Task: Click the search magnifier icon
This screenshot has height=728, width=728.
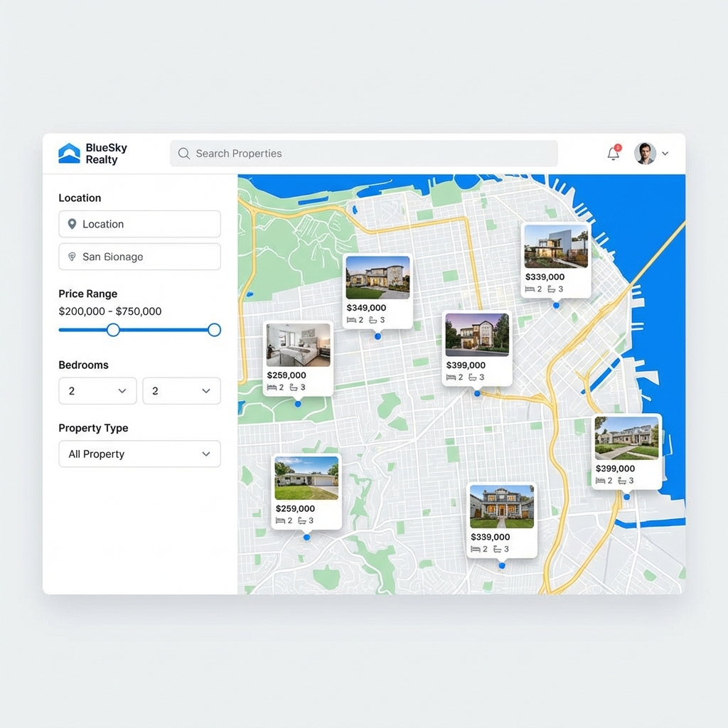Action: 183,154
